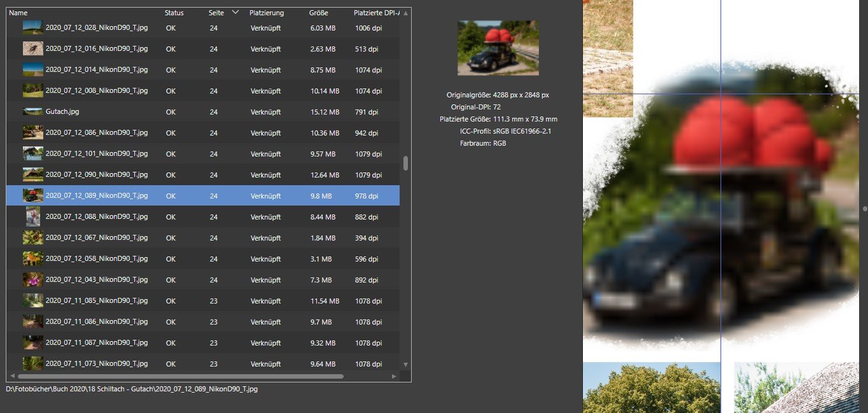Click file name 2020_07_12_043_NikonD90_T.jpg
The image size is (868, 413).
pyautogui.click(x=97, y=279)
